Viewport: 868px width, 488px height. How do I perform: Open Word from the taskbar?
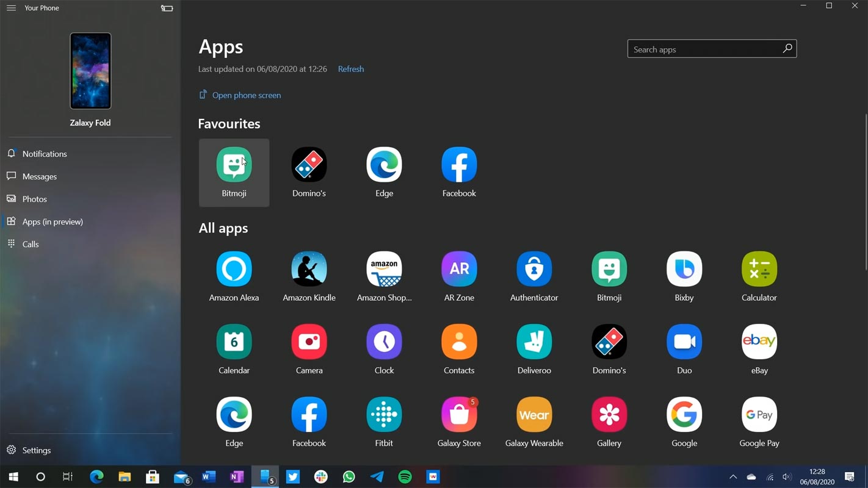(209, 476)
